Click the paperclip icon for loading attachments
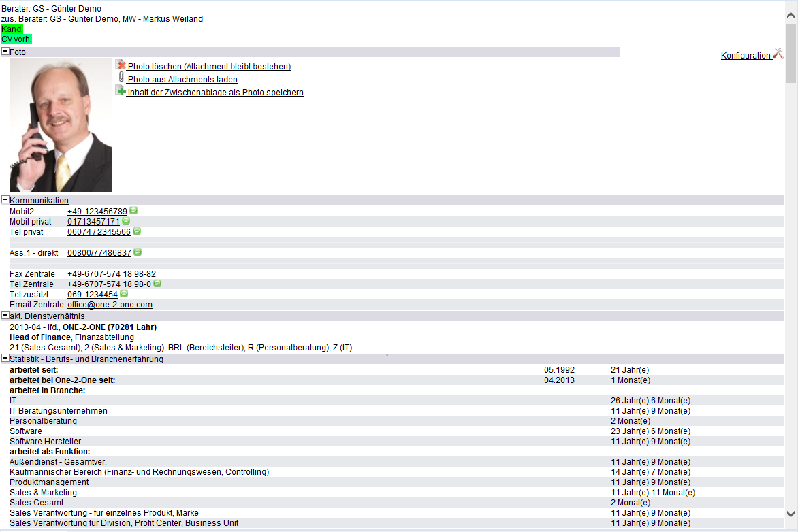 [121, 78]
